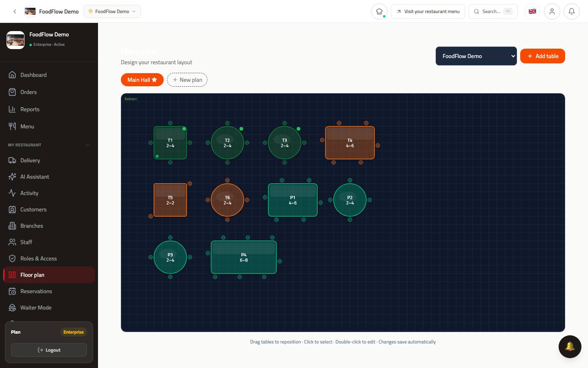Click the Logout button
This screenshot has width=588, height=368.
49,350
